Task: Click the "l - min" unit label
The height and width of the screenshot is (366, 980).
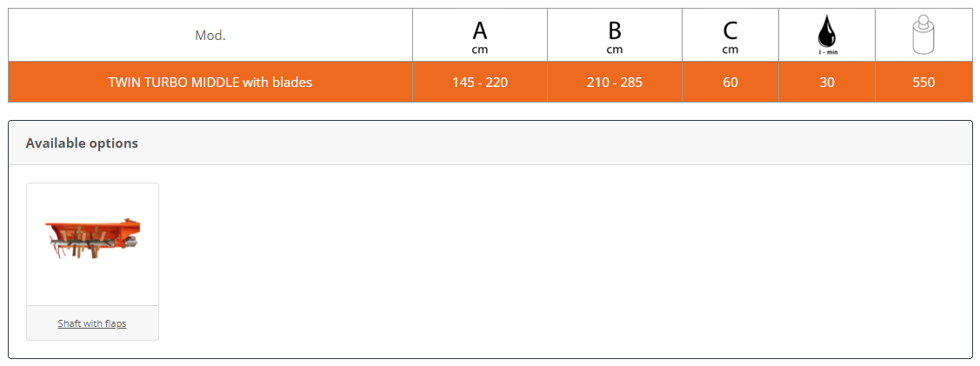Action: pyautogui.click(x=827, y=52)
